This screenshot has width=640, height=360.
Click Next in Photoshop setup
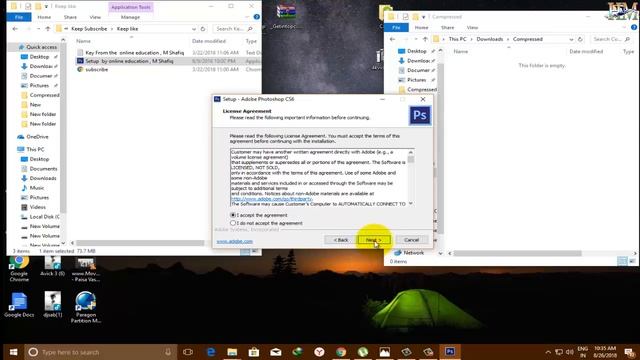click(373, 240)
